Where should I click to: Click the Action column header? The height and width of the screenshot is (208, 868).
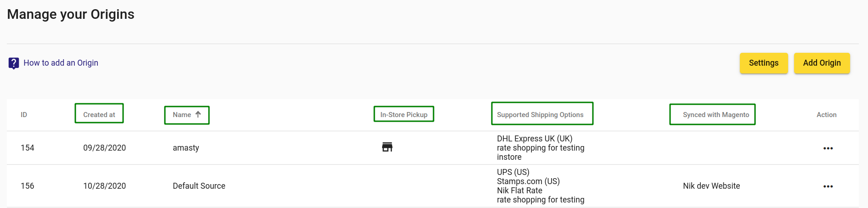point(826,115)
